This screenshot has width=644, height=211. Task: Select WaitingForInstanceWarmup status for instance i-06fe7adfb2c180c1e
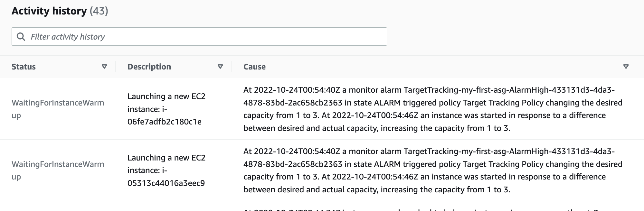click(58, 109)
